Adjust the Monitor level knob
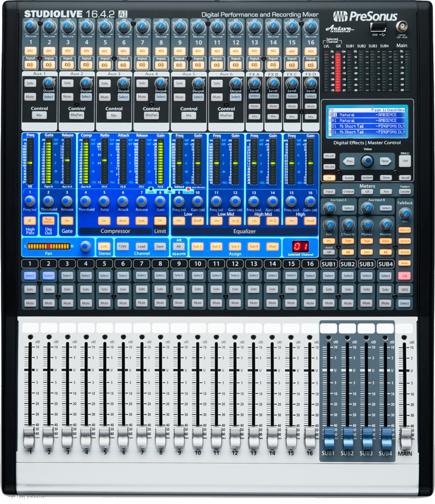Viewport: 435px width, 504px height. click(x=386, y=225)
